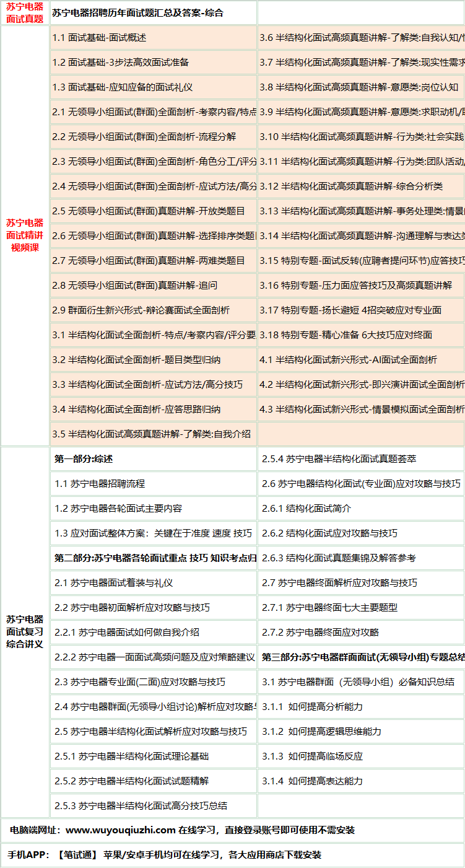Click 2.5.3 半结构化面试高分技巧总结

pos(141,805)
